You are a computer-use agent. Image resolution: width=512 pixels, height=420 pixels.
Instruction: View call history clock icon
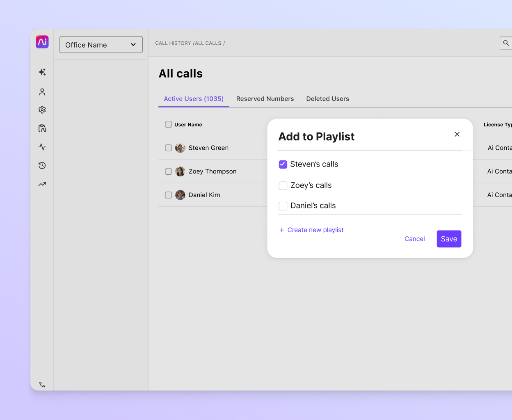click(42, 165)
